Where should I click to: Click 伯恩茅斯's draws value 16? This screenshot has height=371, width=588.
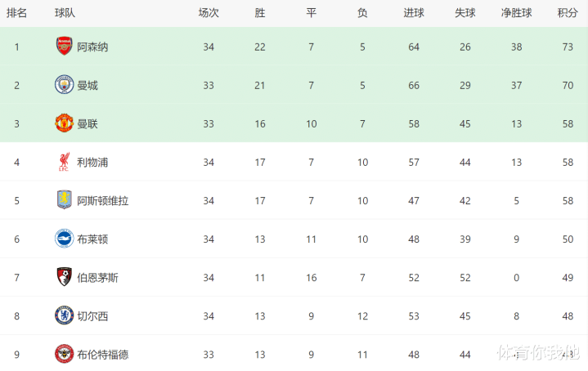pyautogui.click(x=311, y=277)
